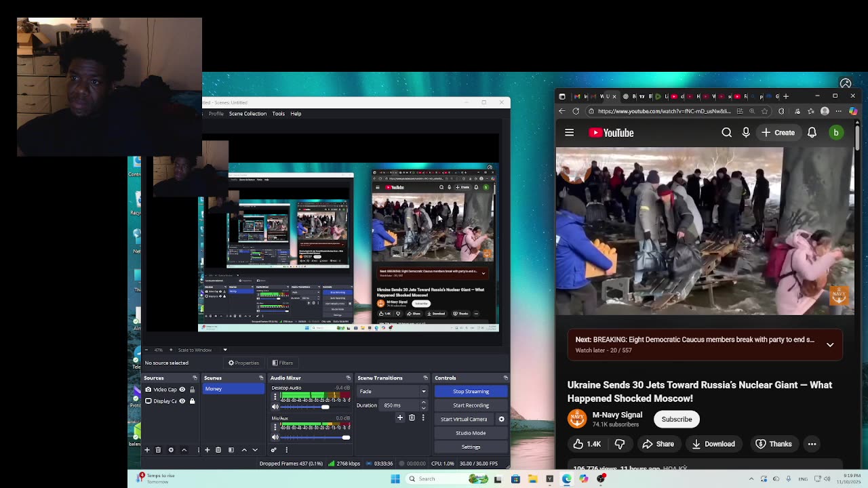Open YouTube search magnifier icon
868x488 pixels.
726,133
